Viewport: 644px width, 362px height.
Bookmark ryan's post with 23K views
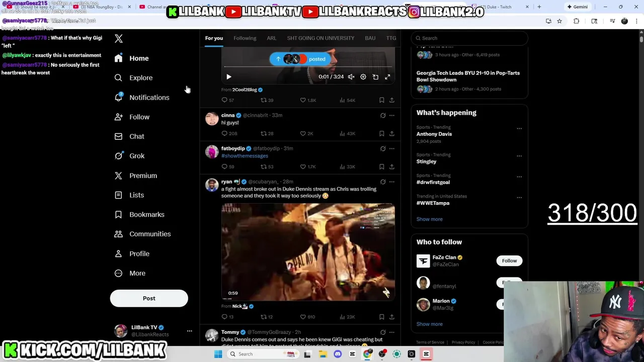(382, 317)
